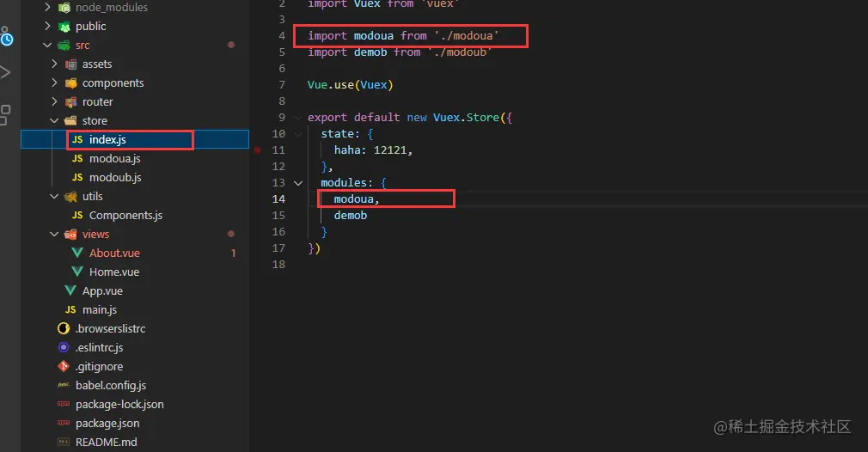Click the 'demob' entry inside modules
The width and height of the screenshot is (868, 452).
(351, 215)
